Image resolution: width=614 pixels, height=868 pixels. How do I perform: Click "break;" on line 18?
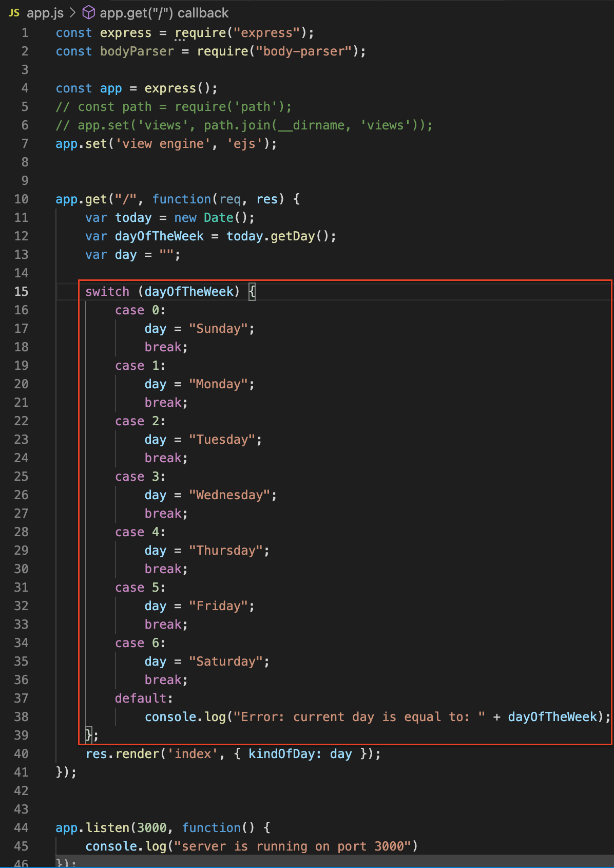click(x=166, y=347)
